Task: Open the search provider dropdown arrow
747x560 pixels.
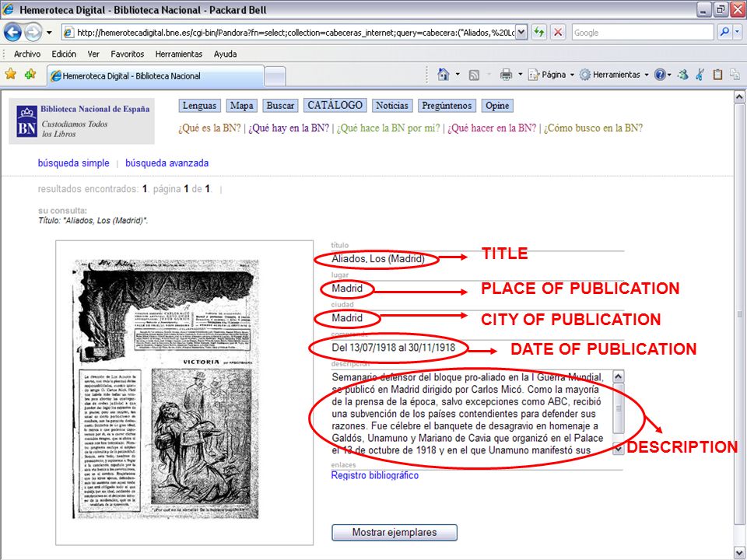Action: click(x=737, y=33)
